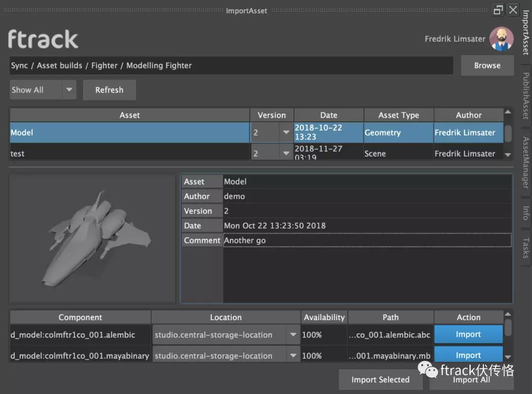Import the mayabinary component
Screen dimensions: 532x394
point(468,355)
